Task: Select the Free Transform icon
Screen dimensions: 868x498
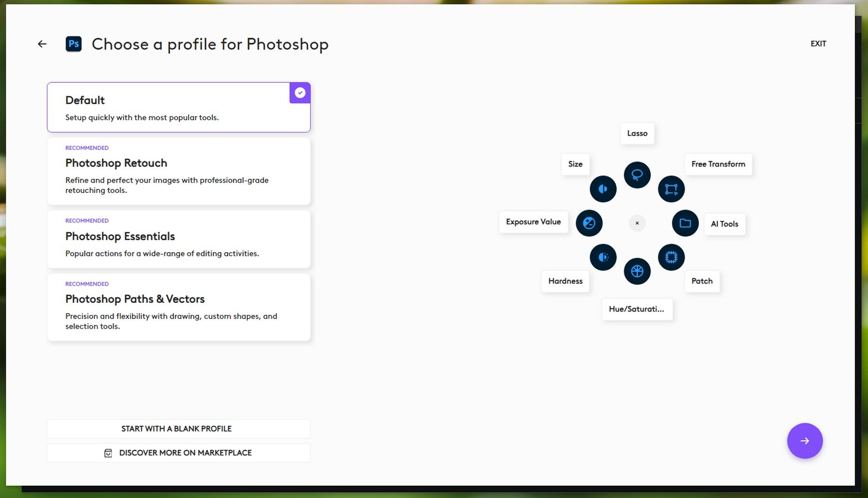Action: click(671, 189)
